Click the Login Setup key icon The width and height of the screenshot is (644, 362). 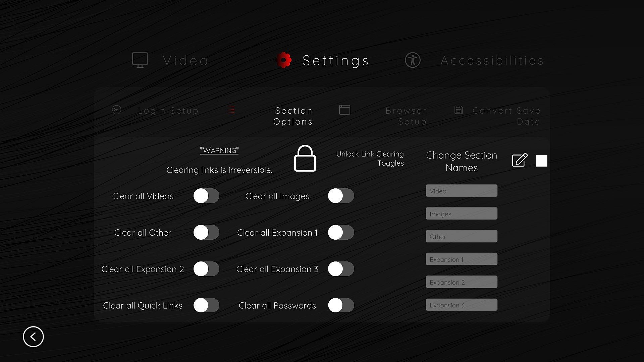coord(116,110)
